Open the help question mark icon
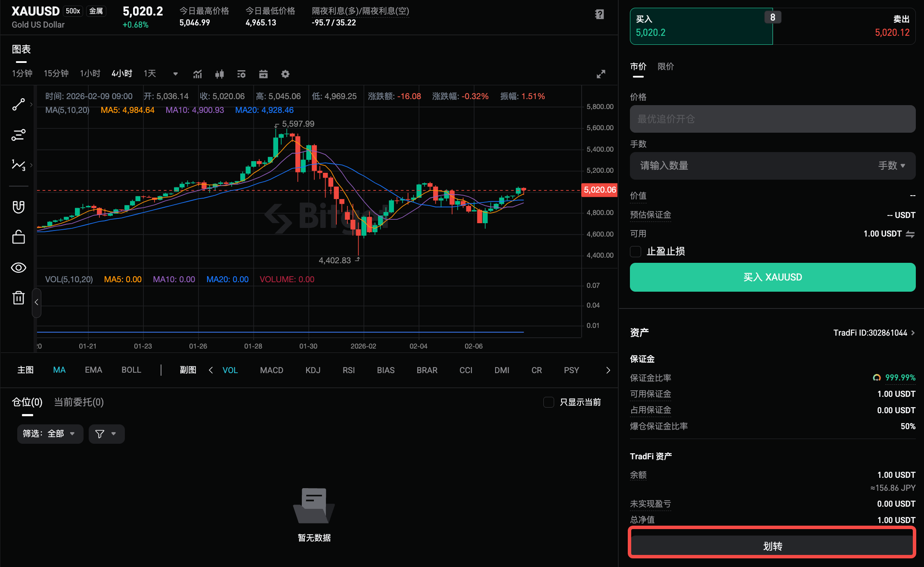 click(599, 14)
